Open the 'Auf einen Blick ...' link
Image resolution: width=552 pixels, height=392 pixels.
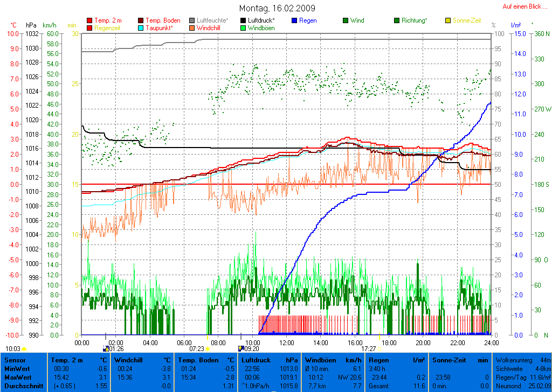coord(521,6)
